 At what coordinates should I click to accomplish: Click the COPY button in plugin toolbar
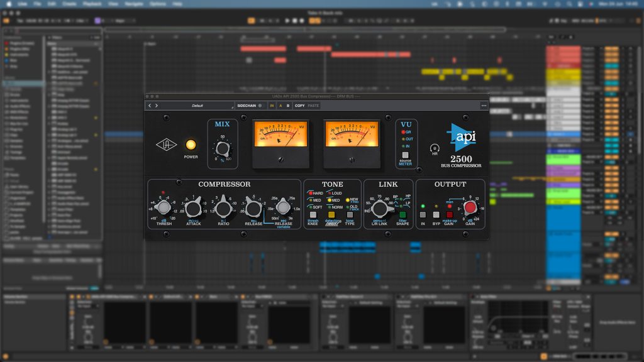(300, 106)
